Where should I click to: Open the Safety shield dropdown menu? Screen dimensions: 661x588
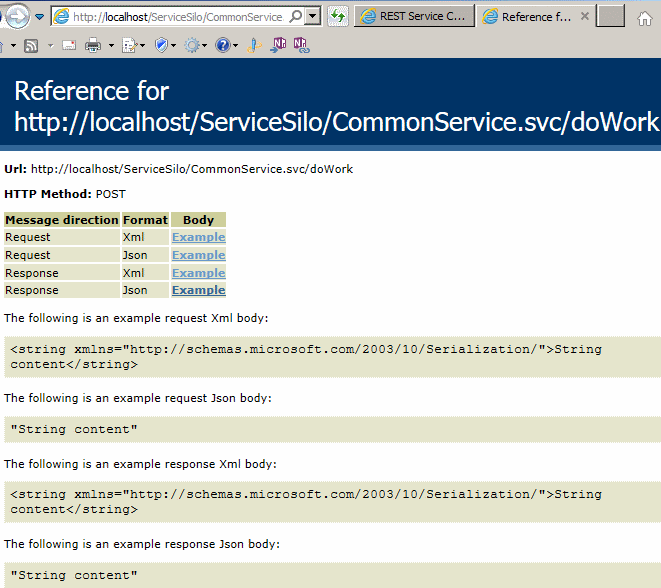(163, 45)
